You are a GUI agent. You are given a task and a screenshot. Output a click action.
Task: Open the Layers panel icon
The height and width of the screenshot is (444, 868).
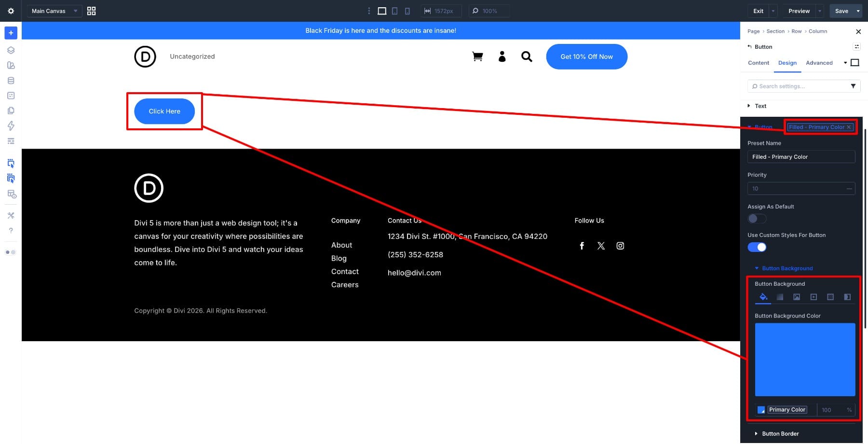(x=11, y=50)
